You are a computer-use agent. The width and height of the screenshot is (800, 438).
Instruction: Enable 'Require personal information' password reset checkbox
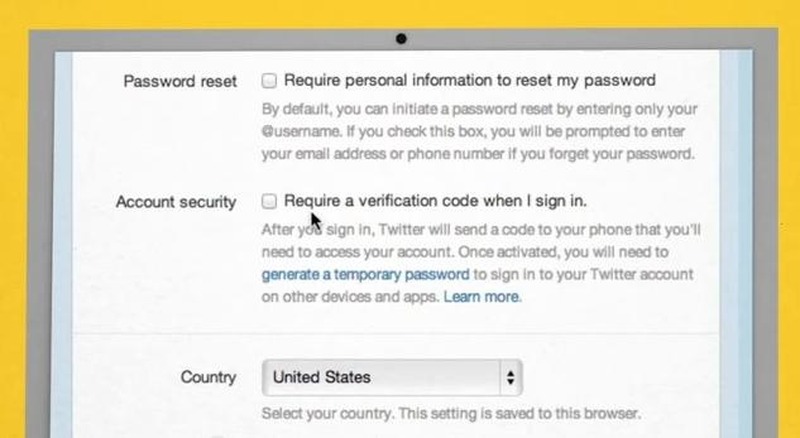269,80
